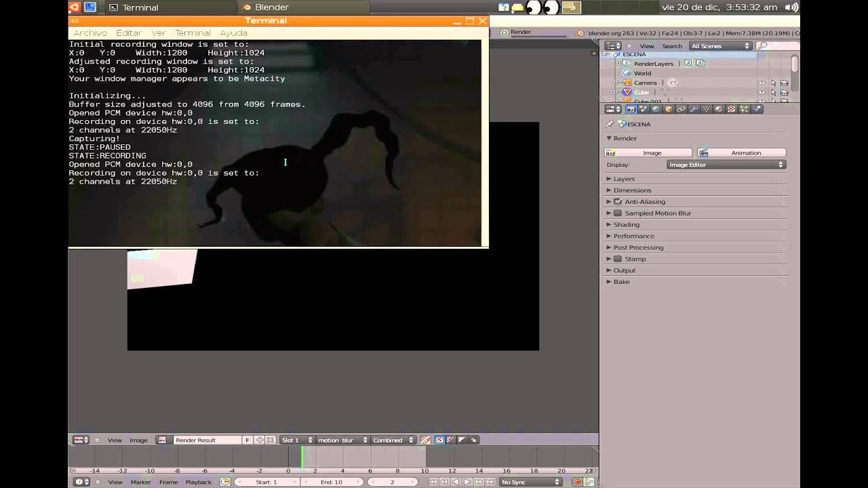Toggle selectability arrow for Camera
This screenshot has height=488, width=868.
click(773, 83)
